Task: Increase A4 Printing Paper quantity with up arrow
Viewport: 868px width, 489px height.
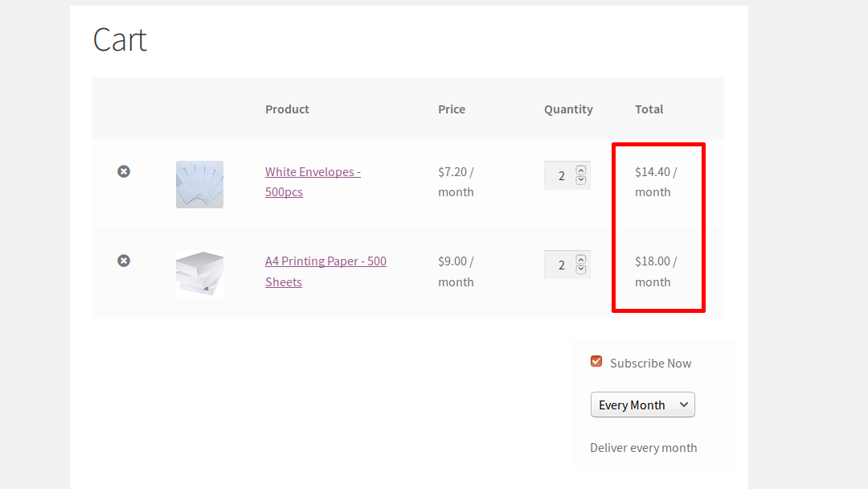Action: 581,259
